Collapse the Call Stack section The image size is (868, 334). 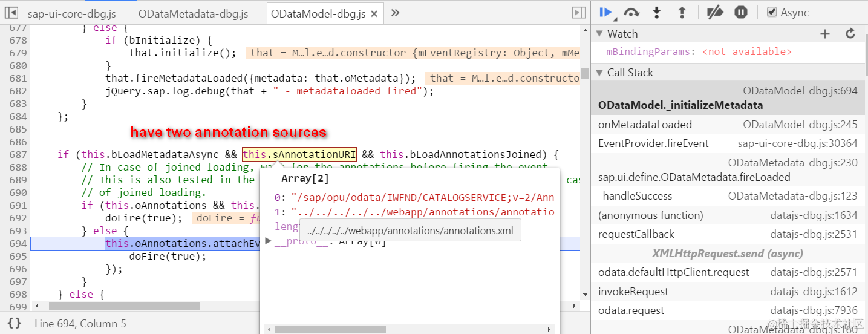point(599,73)
